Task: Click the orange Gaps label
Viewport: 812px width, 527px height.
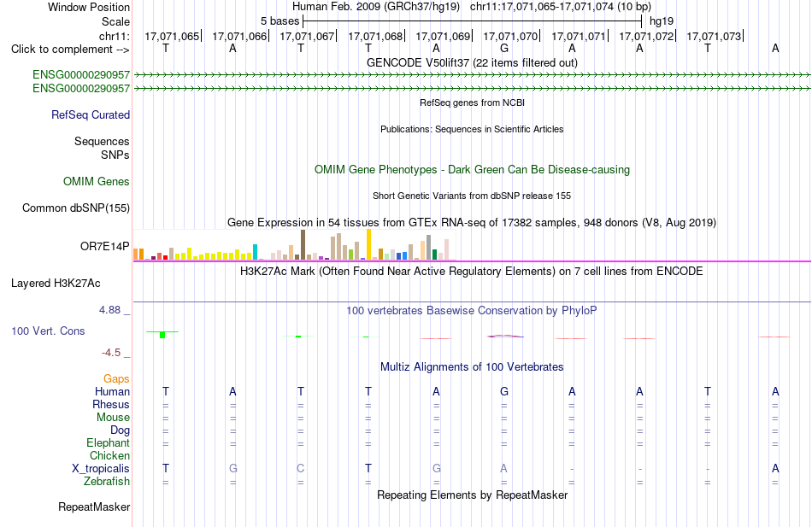Action: (x=116, y=379)
